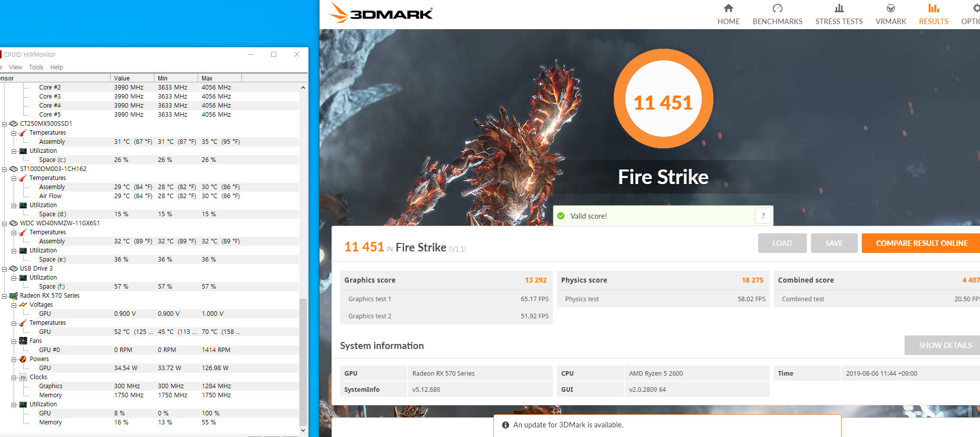Open the VRMark section icon

[890, 8]
